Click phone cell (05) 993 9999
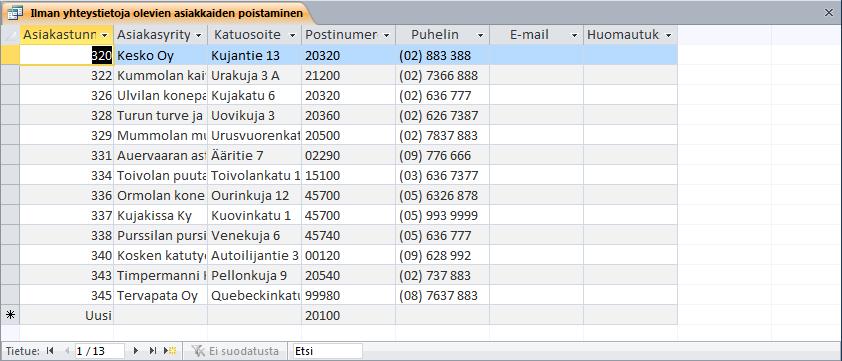The height and width of the screenshot is (361, 842). coord(442,215)
